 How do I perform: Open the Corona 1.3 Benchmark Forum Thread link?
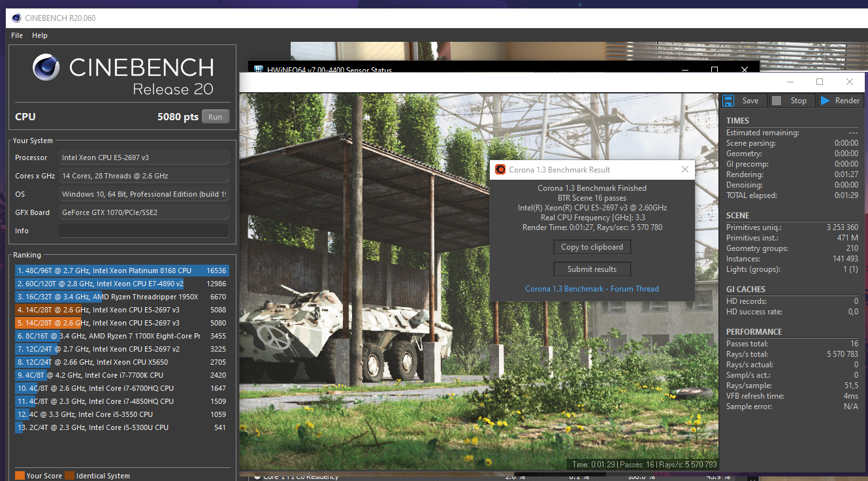(x=592, y=289)
